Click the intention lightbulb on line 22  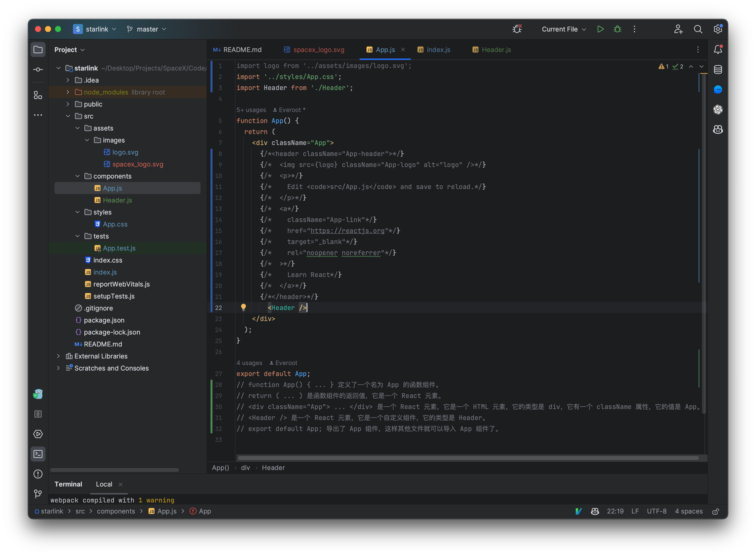tap(244, 307)
